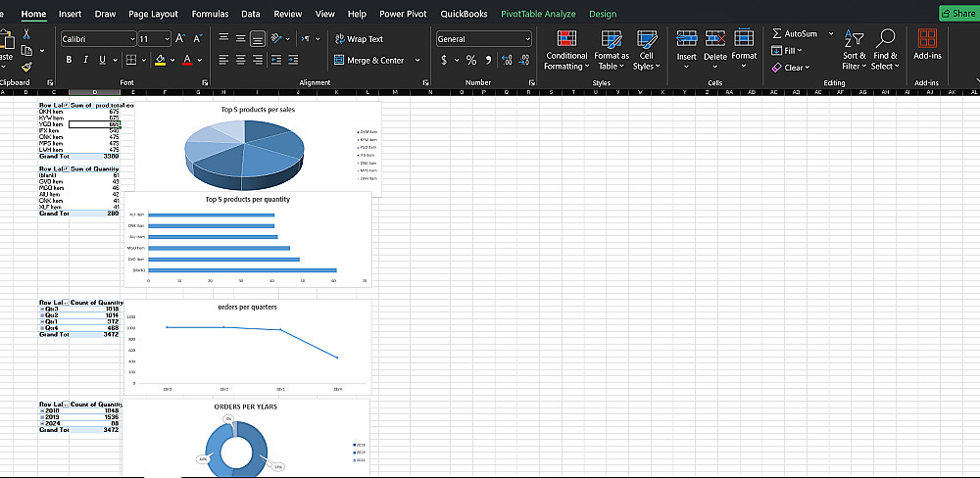Enable Wrap Text for cells
This screenshot has width=980, height=478.
tap(359, 39)
